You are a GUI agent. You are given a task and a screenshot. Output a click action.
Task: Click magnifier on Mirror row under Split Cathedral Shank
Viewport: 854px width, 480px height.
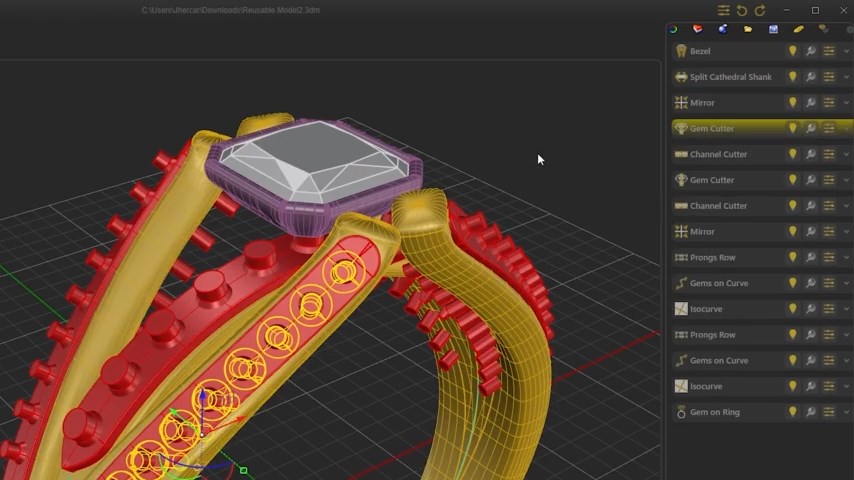(x=811, y=102)
